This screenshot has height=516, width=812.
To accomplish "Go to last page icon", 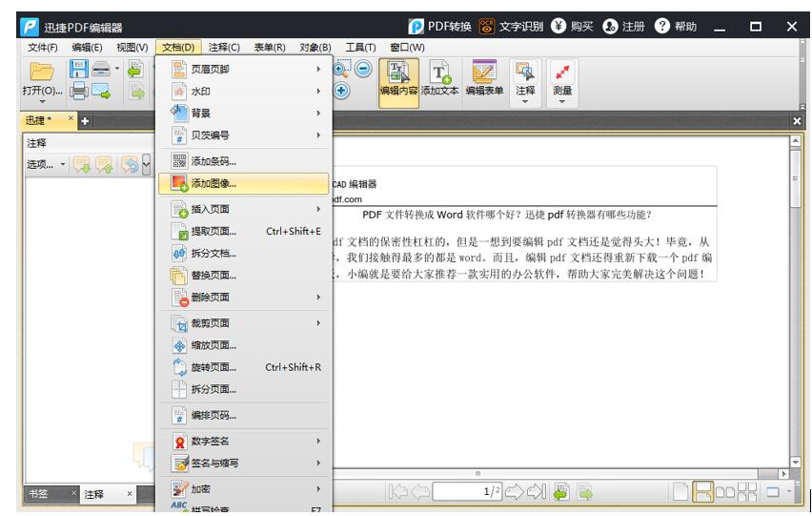I will (x=537, y=491).
